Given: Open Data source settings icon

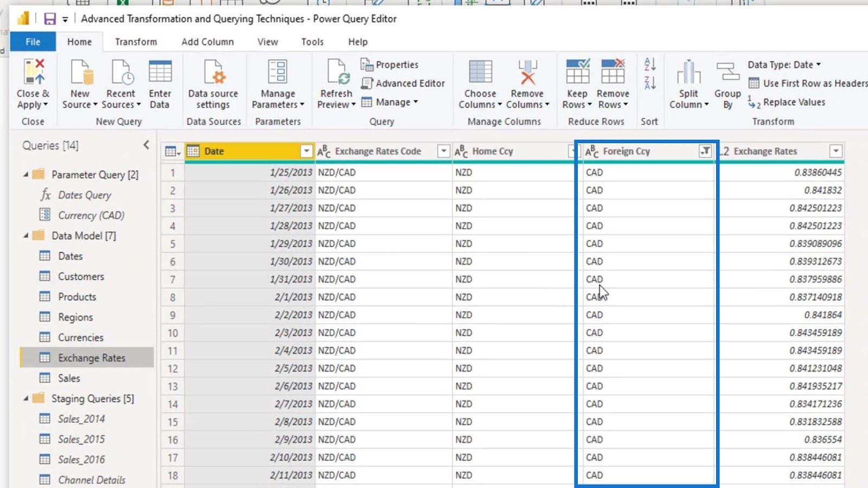Looking at the screenshot, I should point(214,72).
